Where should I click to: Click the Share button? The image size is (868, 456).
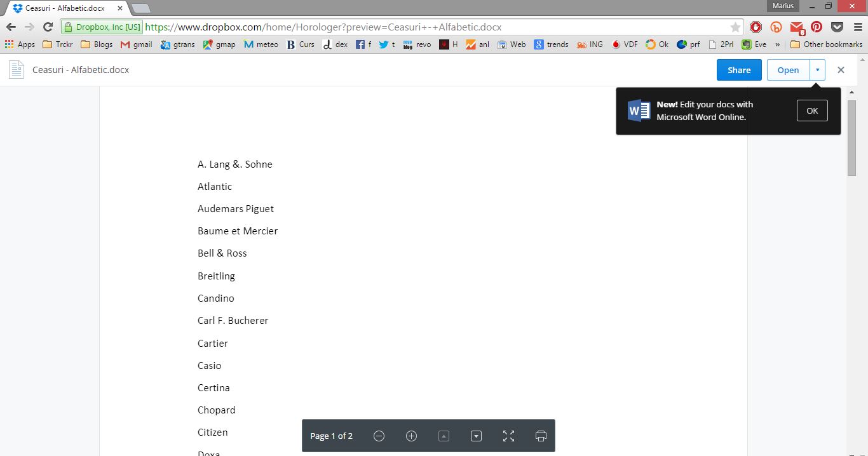point(739,70)
